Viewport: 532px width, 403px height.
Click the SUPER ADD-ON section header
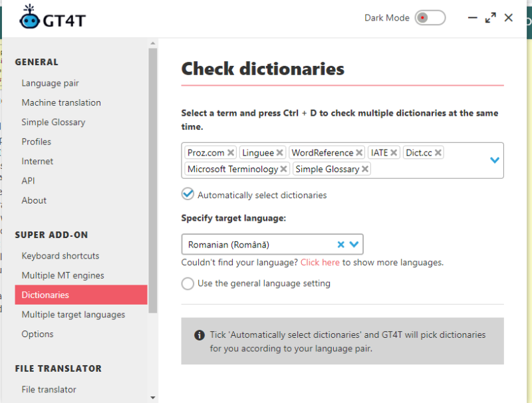click(x=52, y=235)
